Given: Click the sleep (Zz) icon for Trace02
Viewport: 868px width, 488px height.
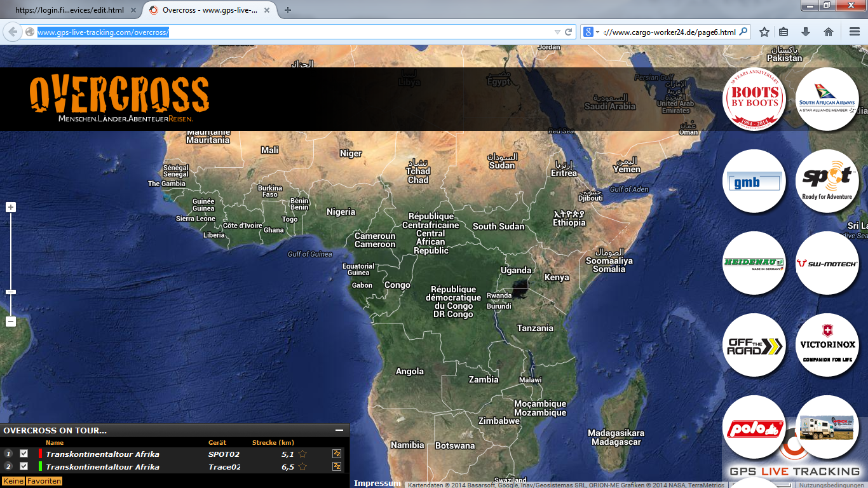Looking at the screenshot, I should coord(337,466).
